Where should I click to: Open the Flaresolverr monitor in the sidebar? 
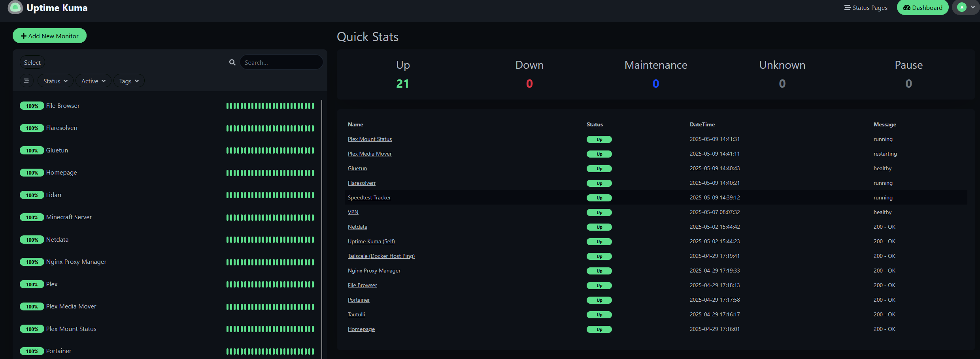pyautogui.click(x=167, y=128)
